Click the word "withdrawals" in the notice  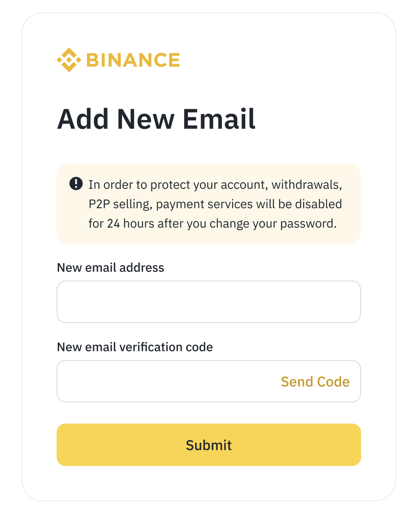(306, 185)
